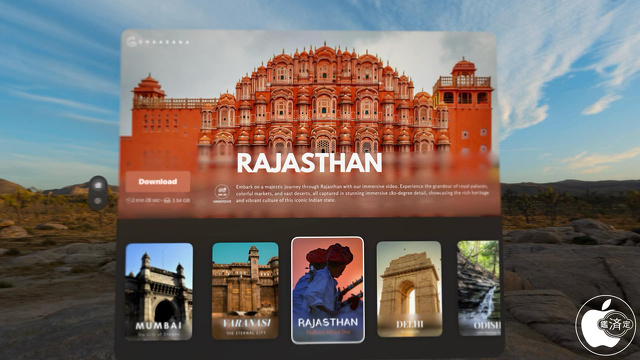Click the Rajasthan description paragraph
The width and height of the screenshot is (640, 360).
coord(362,193)
